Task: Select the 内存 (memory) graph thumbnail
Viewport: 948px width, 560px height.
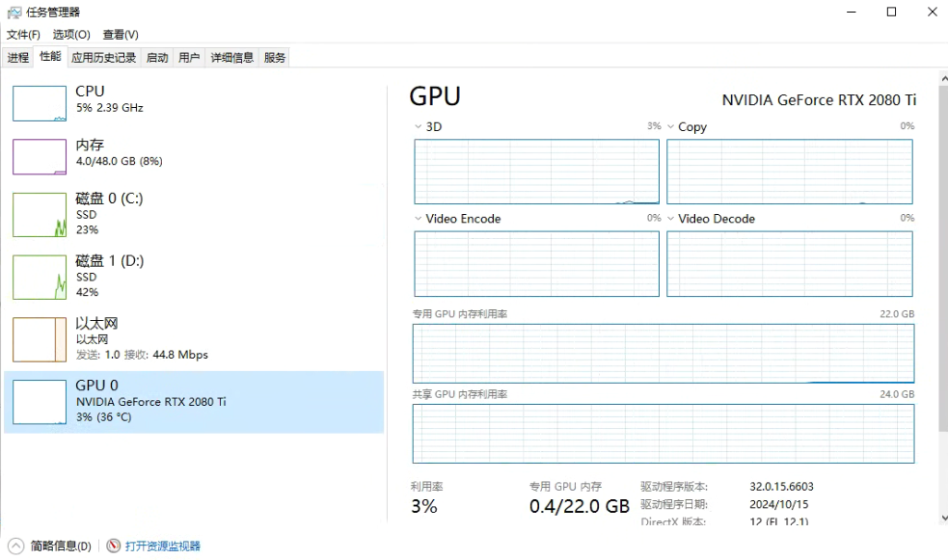Action: coord(40,156)
